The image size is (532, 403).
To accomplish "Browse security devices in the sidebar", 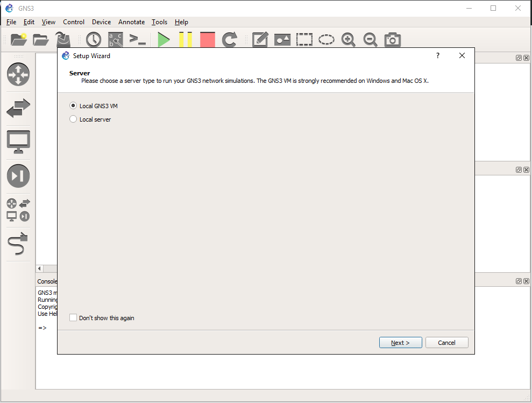I will 18,176.
